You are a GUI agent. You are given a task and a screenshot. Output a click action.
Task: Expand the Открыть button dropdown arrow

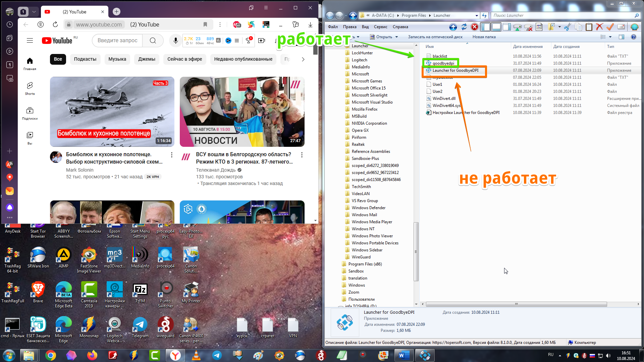pos(396,37)
